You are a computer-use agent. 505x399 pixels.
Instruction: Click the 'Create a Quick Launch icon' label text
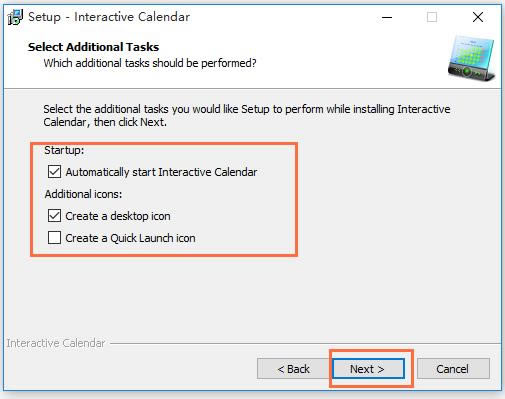pyautogui.click(x=130, y=238)
